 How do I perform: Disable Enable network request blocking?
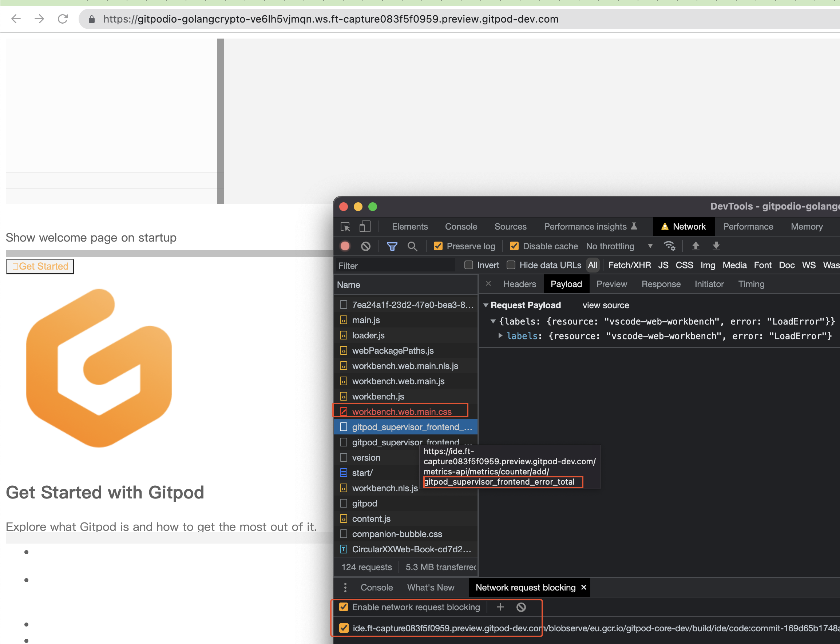[x=344, y=607]
